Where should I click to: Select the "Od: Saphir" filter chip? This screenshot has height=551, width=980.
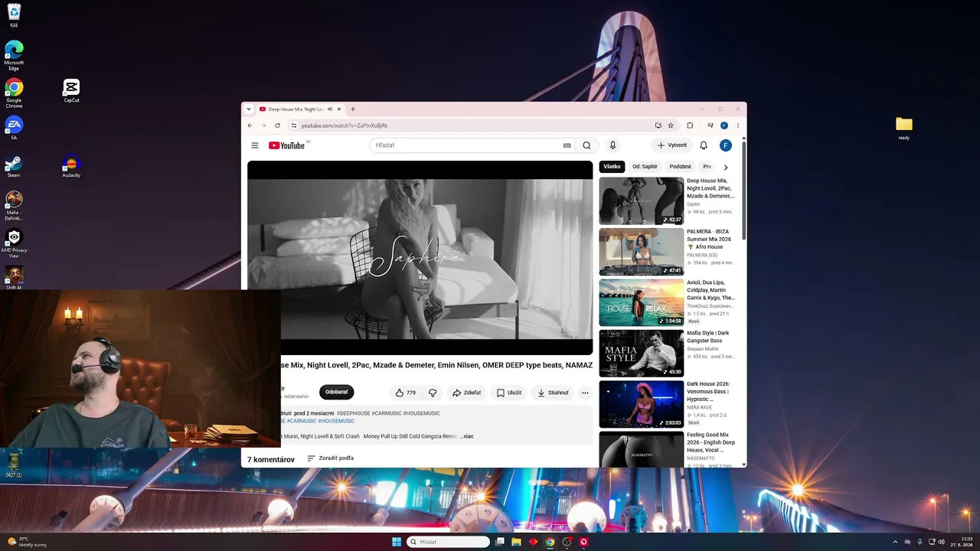click(x=645, y=167)
